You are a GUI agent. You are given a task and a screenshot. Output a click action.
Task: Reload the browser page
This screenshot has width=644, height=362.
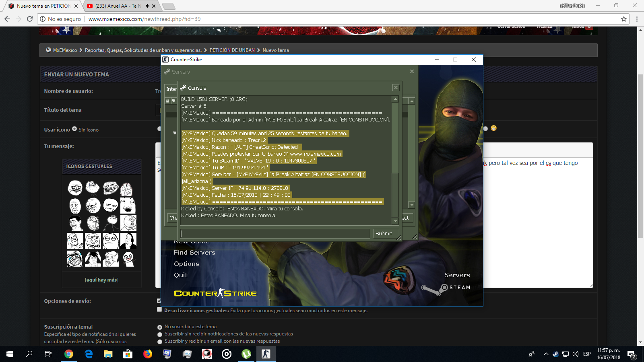[29, 19]
